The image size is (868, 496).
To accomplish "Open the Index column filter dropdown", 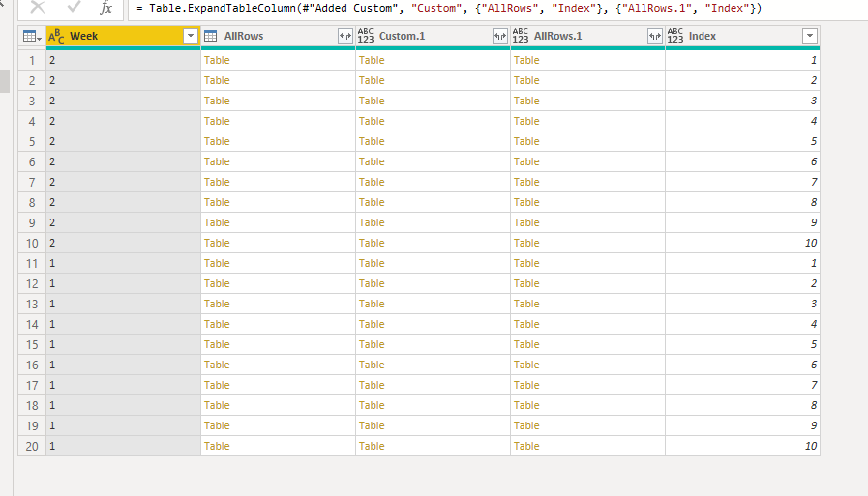I will click(x=810, y=36).
